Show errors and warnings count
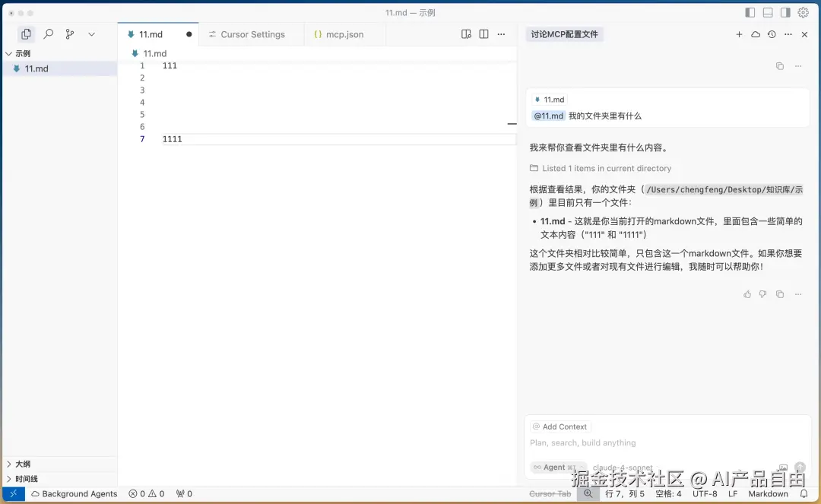The height and width of the screenshot is (504, 821). (x=147, y=493)
